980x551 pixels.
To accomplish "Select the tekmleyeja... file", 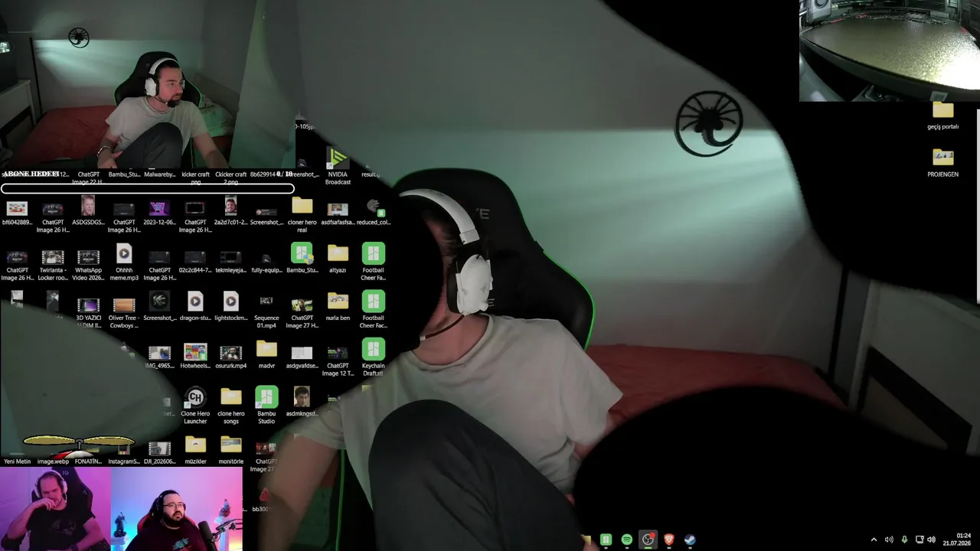I will pyautogui.click(x=230, y=261).
